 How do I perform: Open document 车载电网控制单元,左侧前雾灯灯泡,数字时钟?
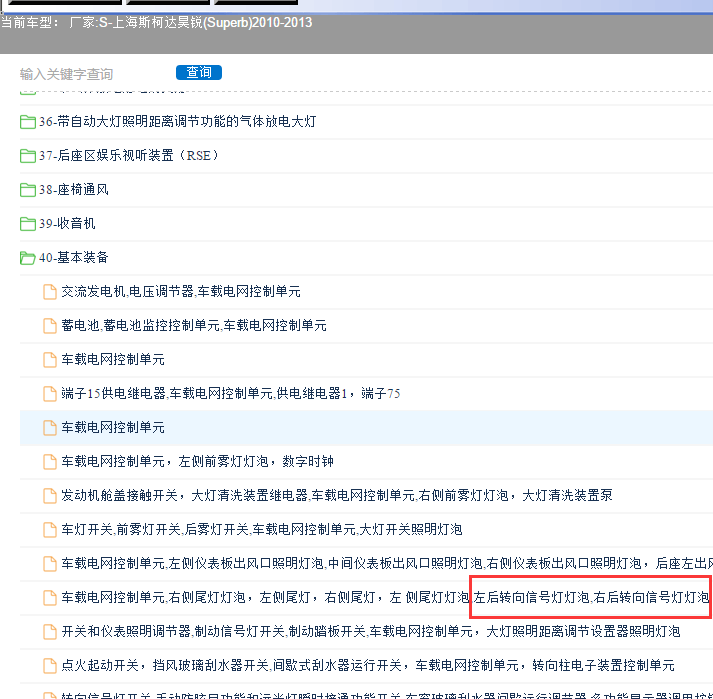[x=198, y=462]
